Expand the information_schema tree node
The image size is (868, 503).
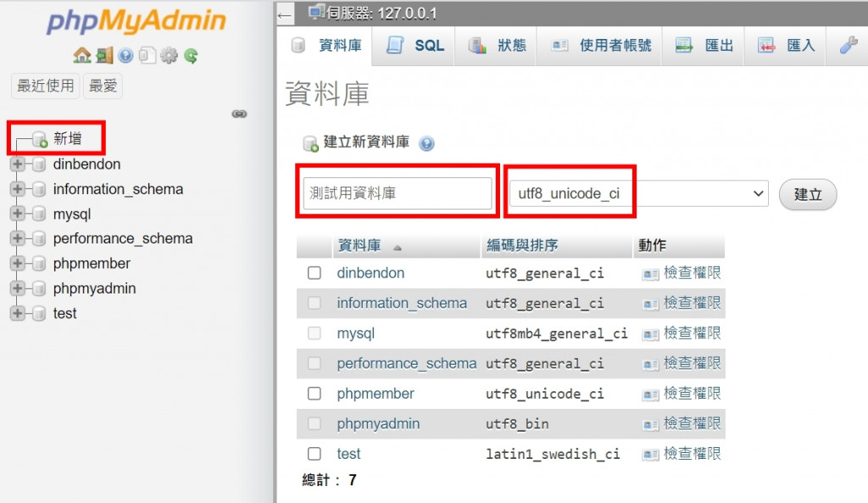pos(17,189)
